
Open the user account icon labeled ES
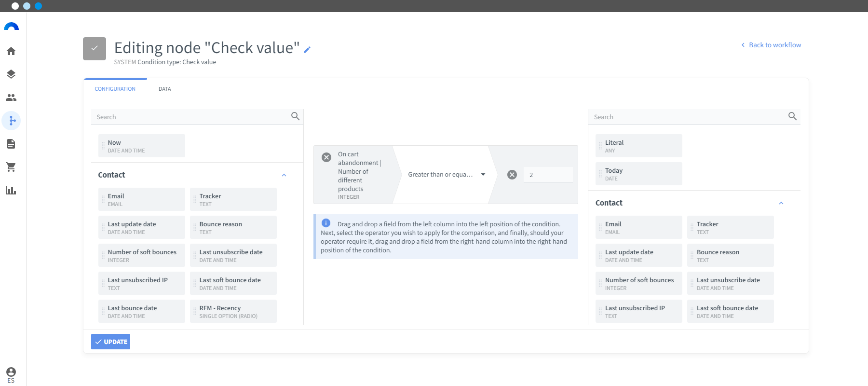tap(11, 374)
